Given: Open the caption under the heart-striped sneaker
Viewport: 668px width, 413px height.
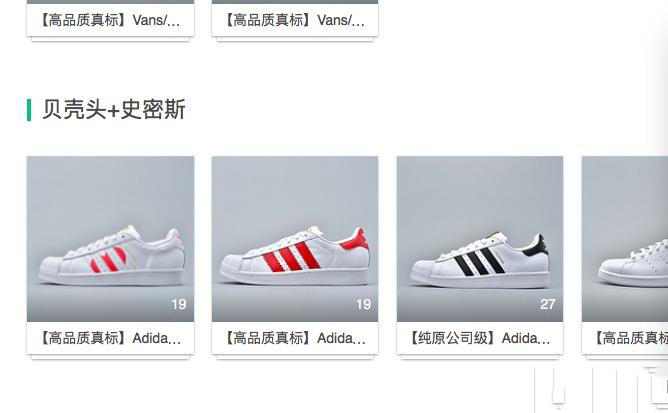Looking at the screenshot, I should [x=110, y=338].
